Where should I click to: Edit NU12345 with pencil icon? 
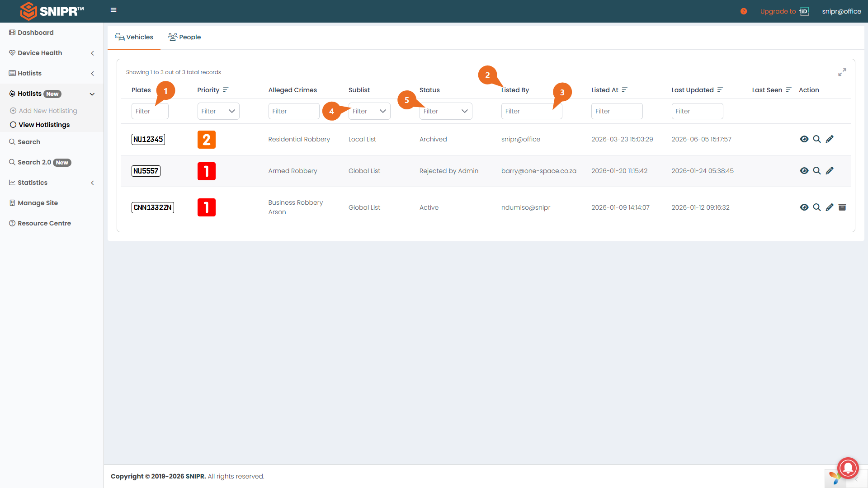[830, 139]
